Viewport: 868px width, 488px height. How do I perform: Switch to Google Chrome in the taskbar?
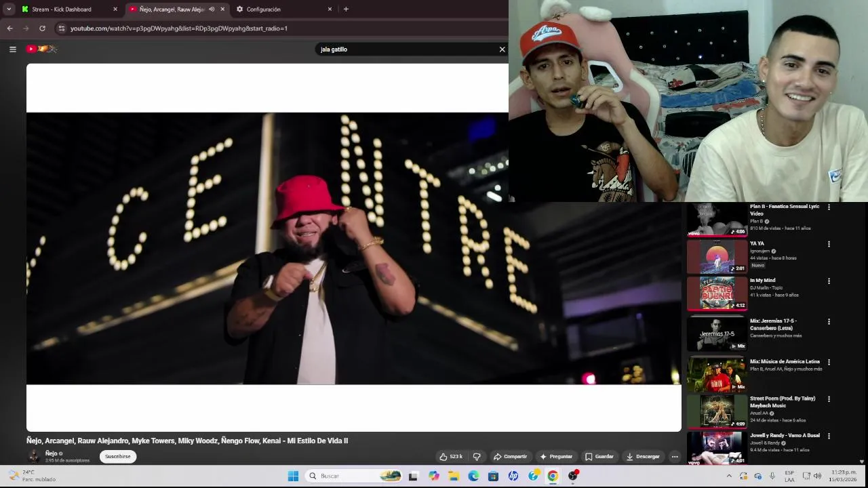[x=553, y=476]
